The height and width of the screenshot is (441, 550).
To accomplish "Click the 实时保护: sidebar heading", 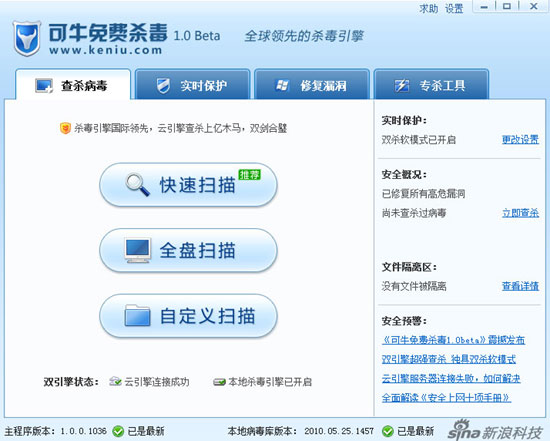I will click(404, 120).
